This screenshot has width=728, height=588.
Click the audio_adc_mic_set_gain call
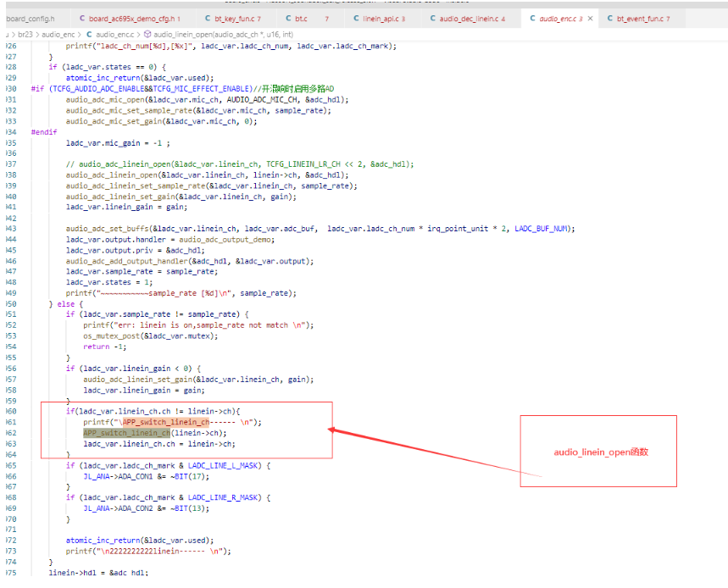click(114, 121)
